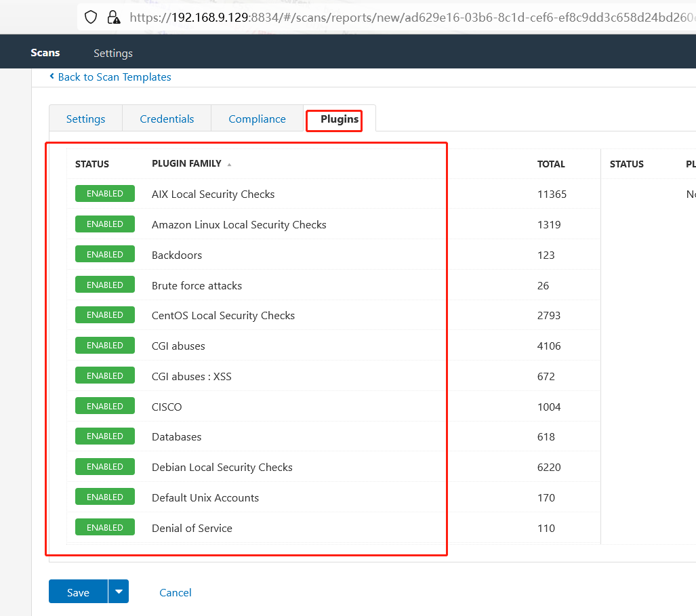Select the CentOS Local Security Checks family name

[x=223, y=316]
